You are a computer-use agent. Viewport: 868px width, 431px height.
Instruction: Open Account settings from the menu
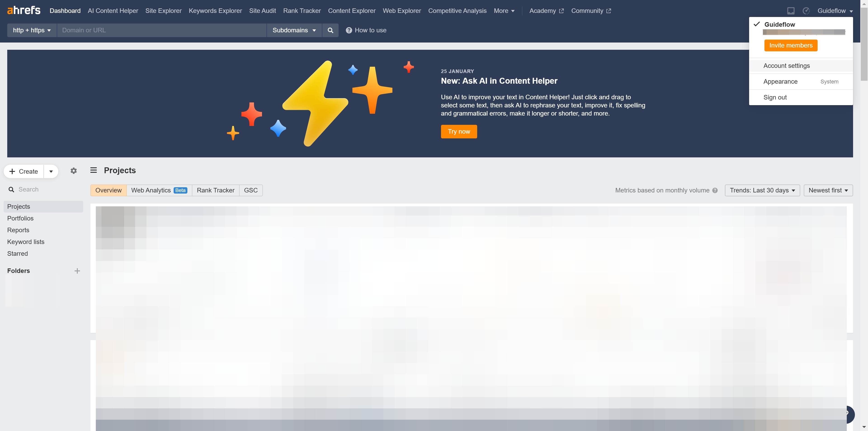click(786, 66)
